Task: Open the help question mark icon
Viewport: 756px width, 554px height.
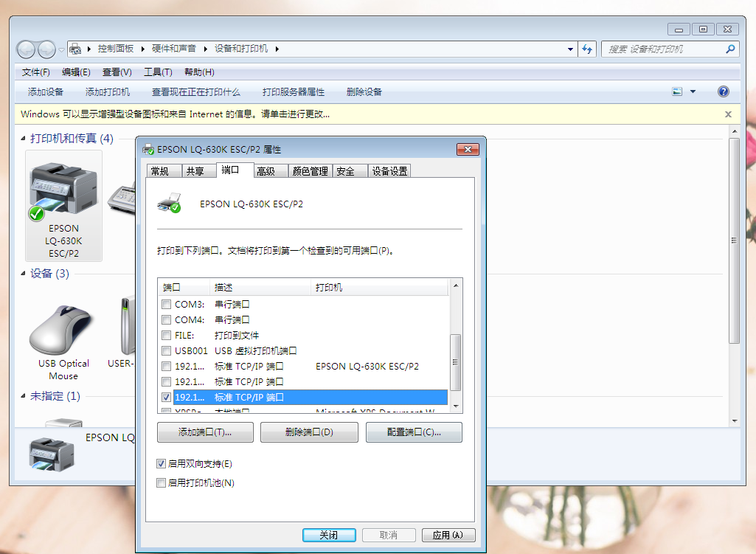Action: point(724,91)
